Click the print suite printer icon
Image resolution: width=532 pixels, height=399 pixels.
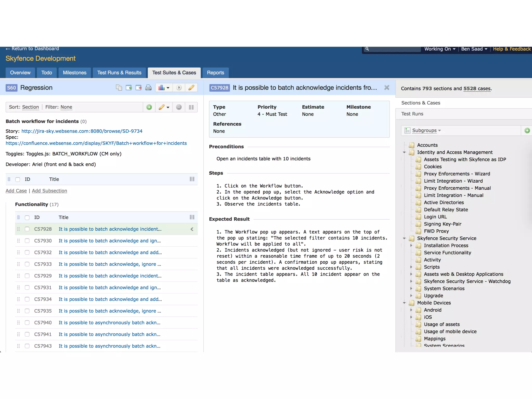(148, 88)
